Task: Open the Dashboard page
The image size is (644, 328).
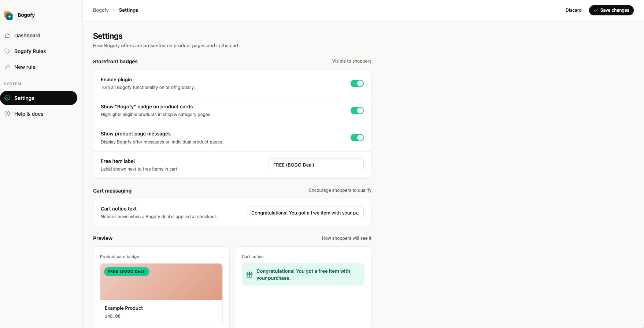Action: click(x=38, y=36)
